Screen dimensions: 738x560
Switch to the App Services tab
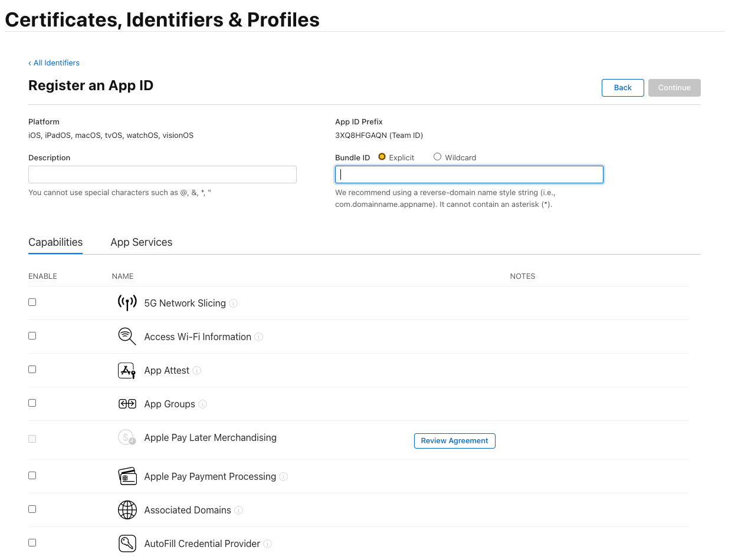click(x=142, y=242)
